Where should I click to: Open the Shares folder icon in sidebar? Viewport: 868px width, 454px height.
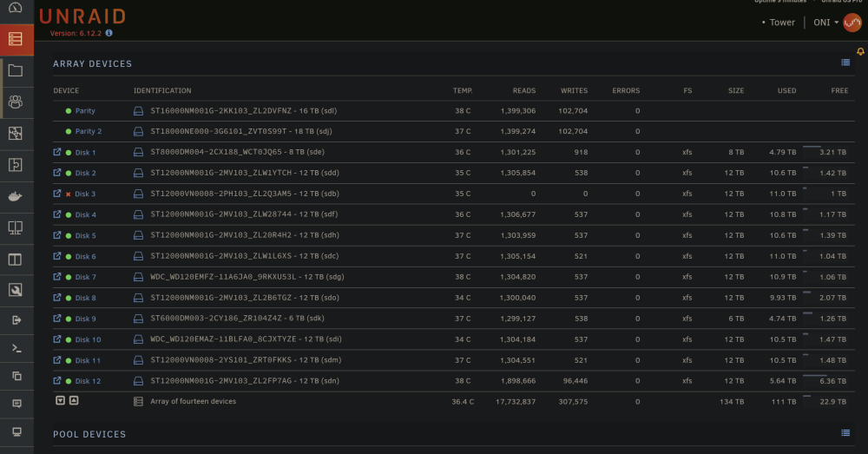(x=16, y=71)
